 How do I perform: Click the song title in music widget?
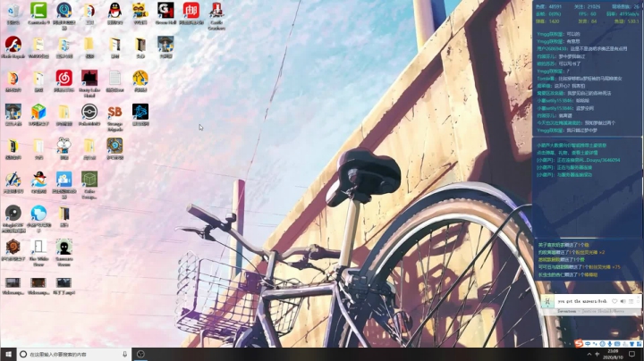point(582,301)
